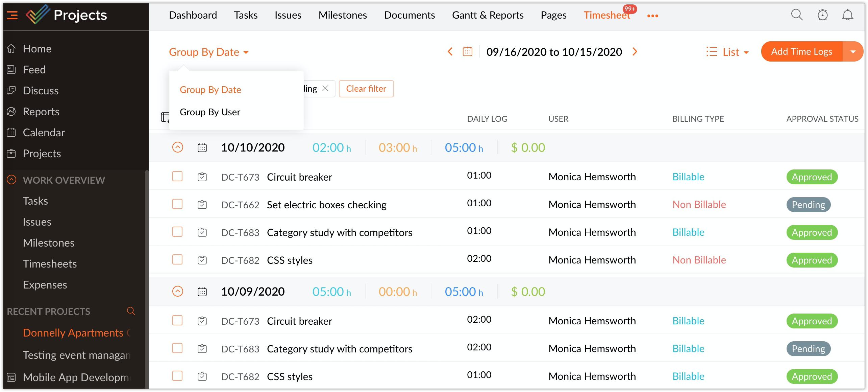The image size is (868, 392).
Task: Click the more options dots in top navigation
Action: point(652,16)
